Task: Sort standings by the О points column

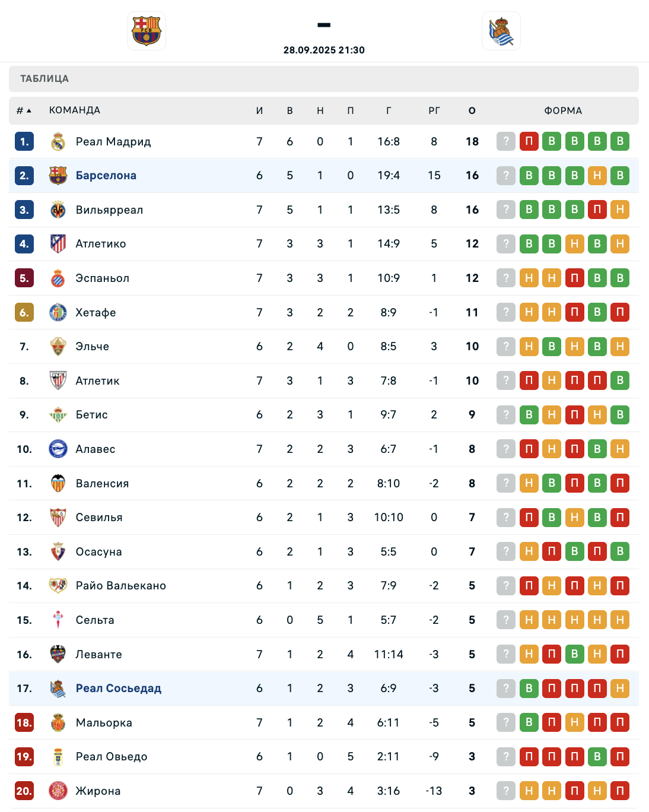Action: pos(472,110)
